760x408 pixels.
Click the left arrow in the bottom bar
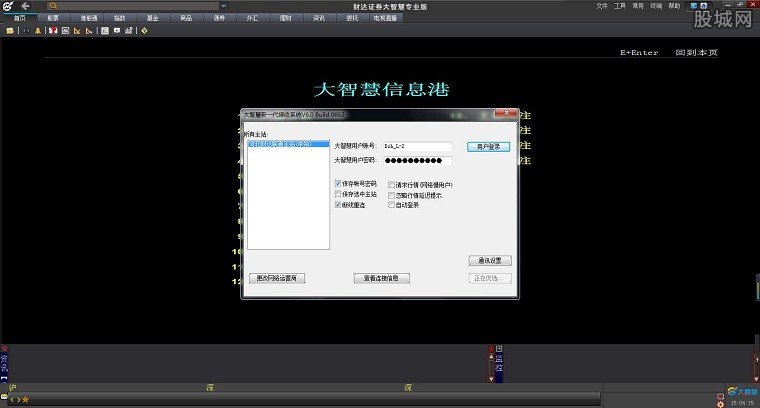click(12, 400)
